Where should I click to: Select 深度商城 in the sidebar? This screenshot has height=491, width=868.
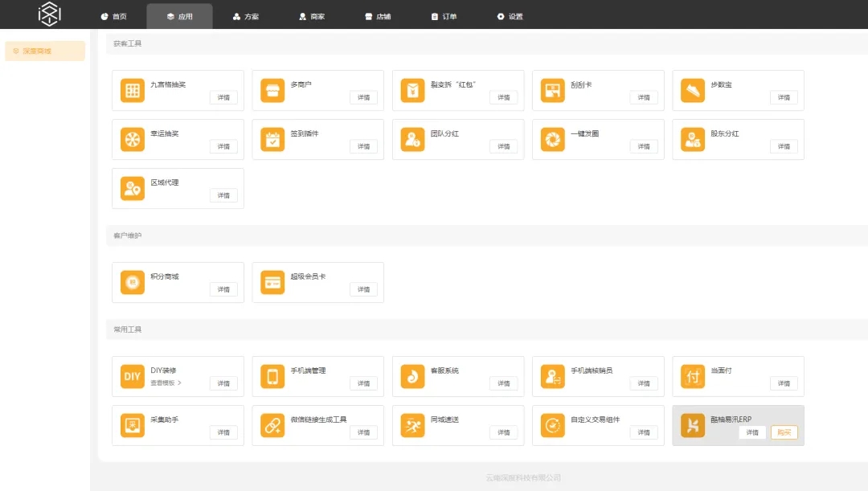tap(44, 51)
